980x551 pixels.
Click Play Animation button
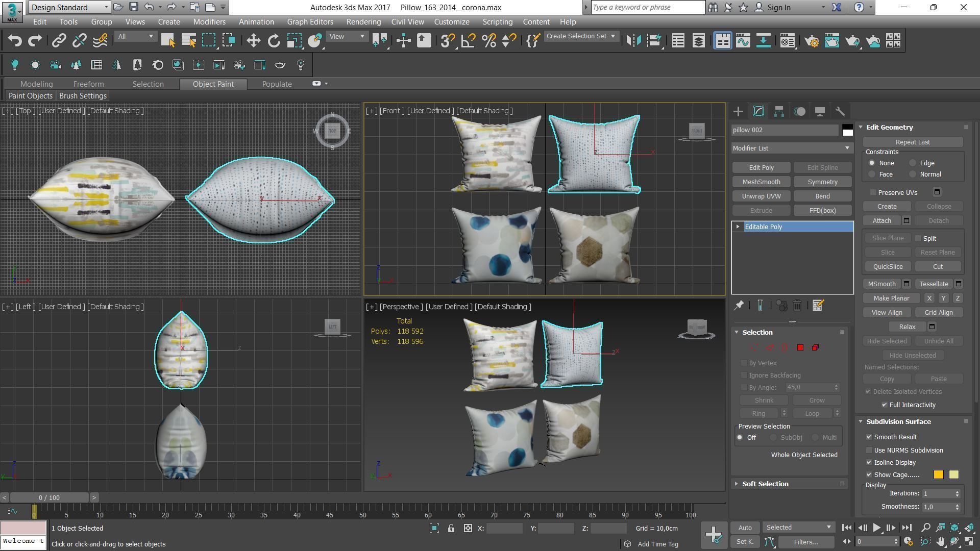(876, 528)
